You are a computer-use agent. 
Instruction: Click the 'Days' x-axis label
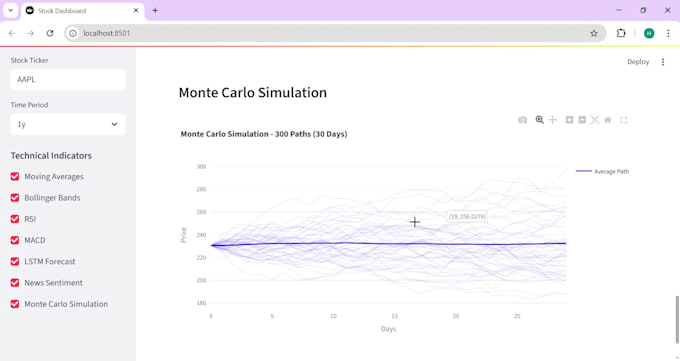click(x=388, y=329)
